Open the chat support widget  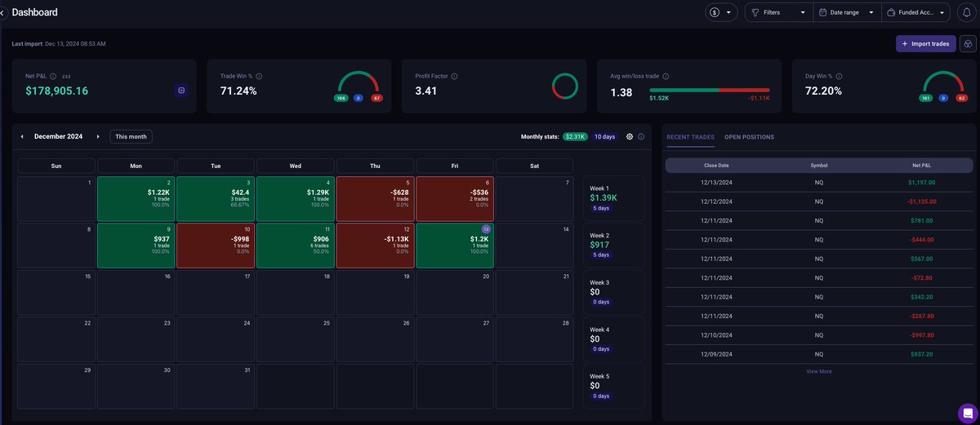[967, 412]
